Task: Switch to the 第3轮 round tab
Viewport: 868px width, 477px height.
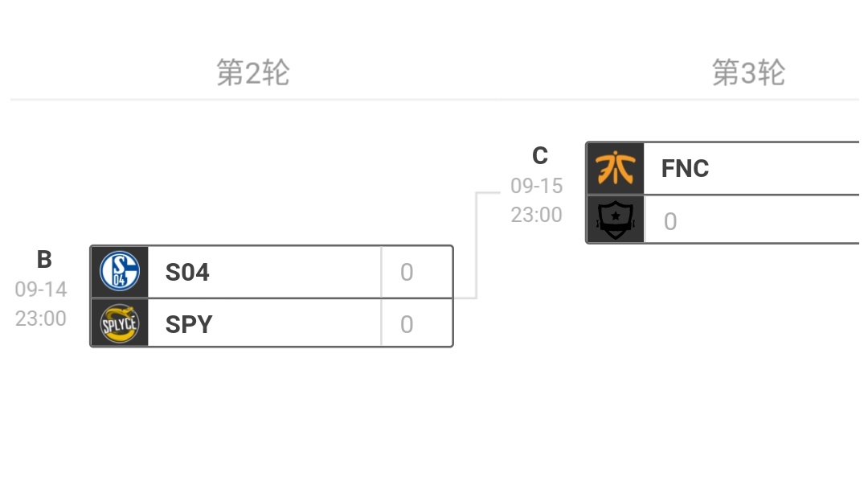Action: [748, 73]
